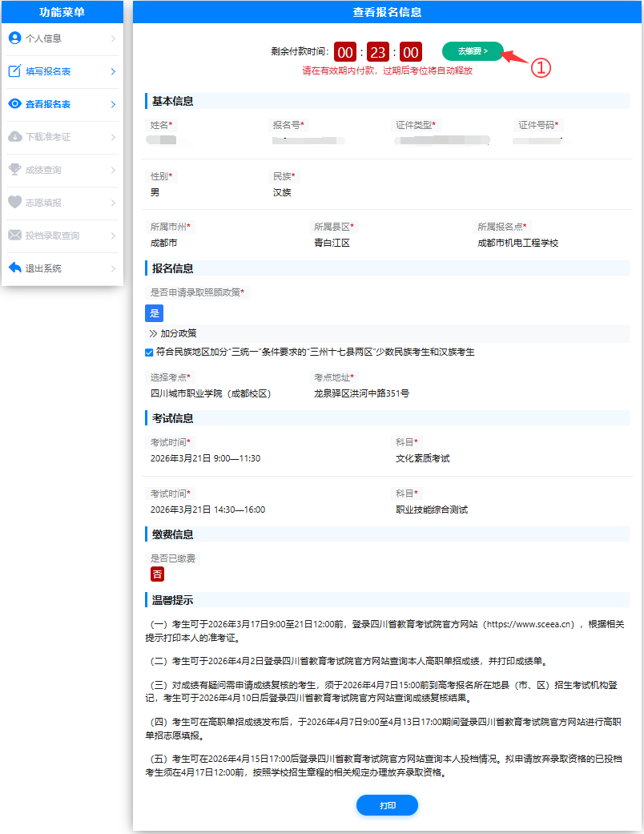The height and width of the screenshot is (834, 644).
Task: Click the chevron next to 填写报名表
Action: pyautogui.click(x=115, y=71)
